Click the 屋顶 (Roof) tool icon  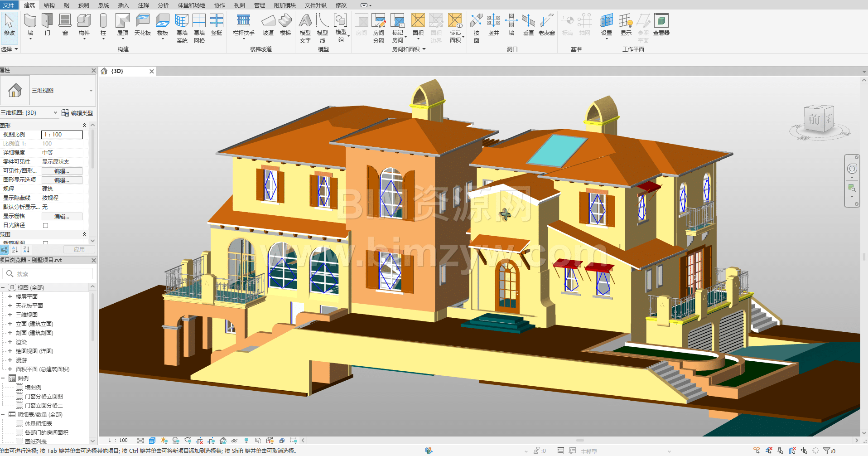coord(123,24)
